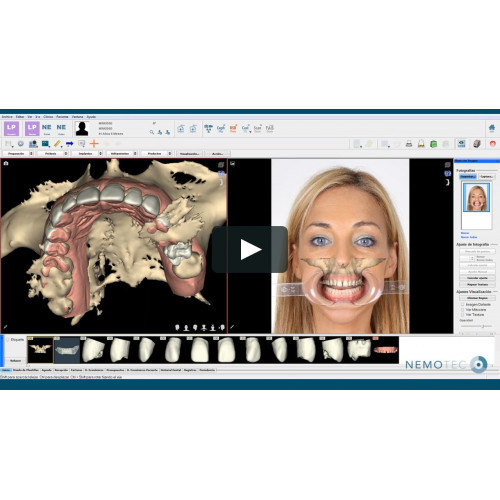500x500 pixels.
Task: Select the yellow ruler measurement tool
Action: click(x=57, y=144)
